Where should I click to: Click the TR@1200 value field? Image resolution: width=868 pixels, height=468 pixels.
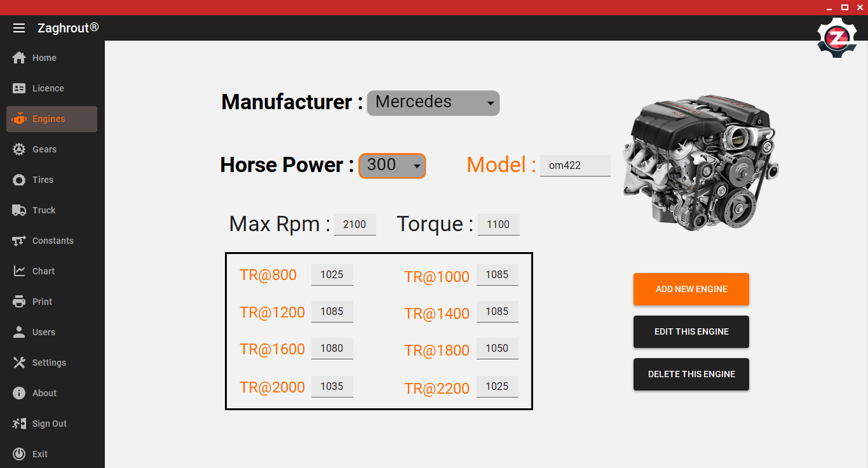click(x=332, y=312)
